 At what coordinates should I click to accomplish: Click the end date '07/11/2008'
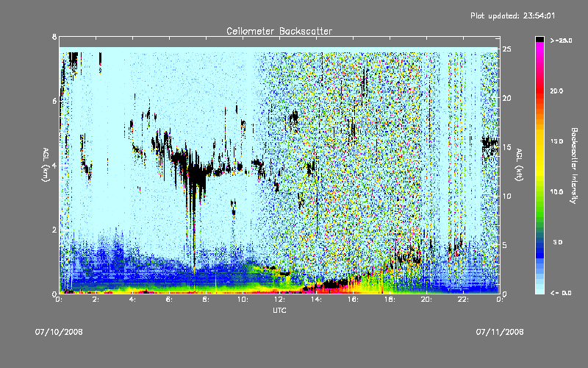point(500,332)
